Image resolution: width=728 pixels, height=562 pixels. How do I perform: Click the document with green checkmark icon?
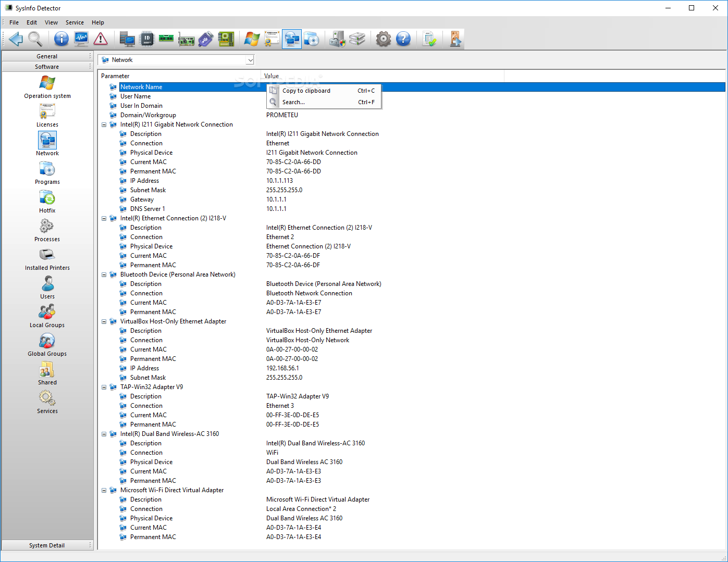429,39
